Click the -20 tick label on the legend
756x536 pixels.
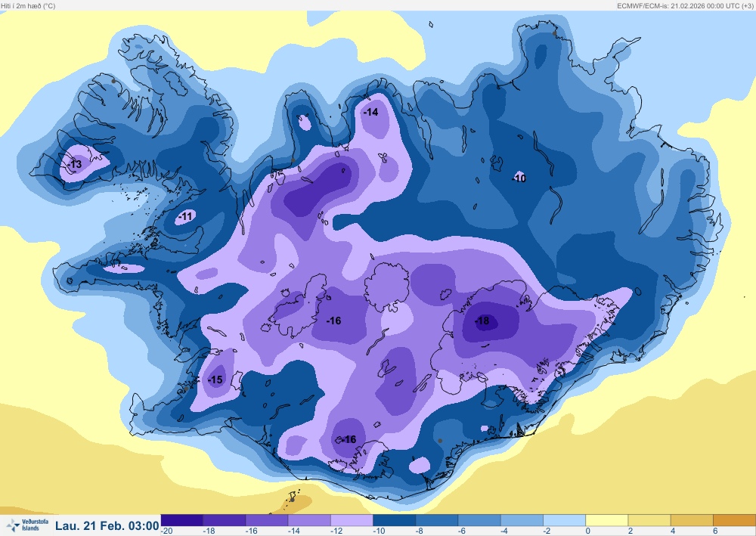(x=167, y=531)
